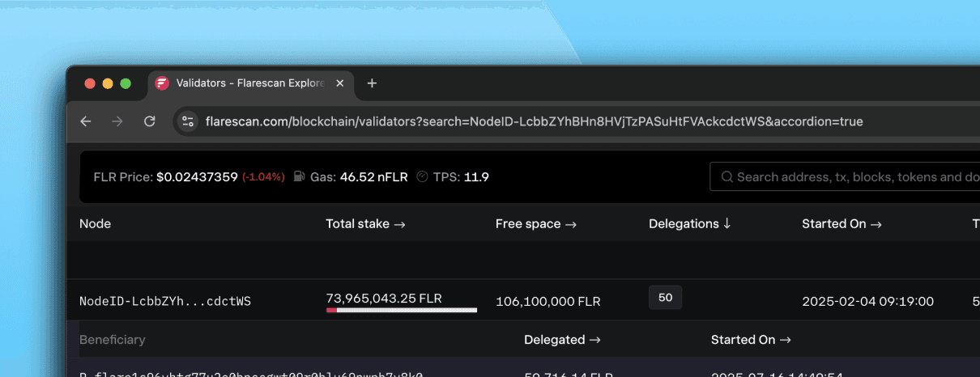
Task: Click the 2025-02-04 09:19:00 start date
Action: point(867,301)
